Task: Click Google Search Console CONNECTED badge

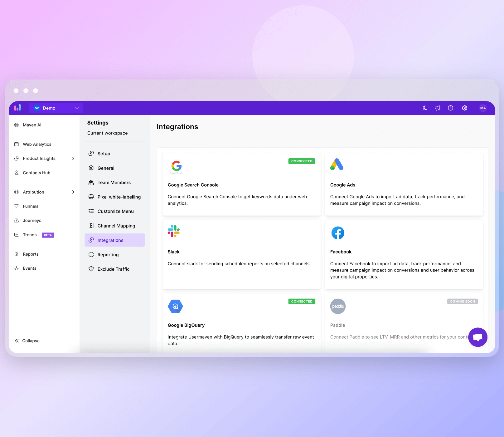Action: [302, 161]
